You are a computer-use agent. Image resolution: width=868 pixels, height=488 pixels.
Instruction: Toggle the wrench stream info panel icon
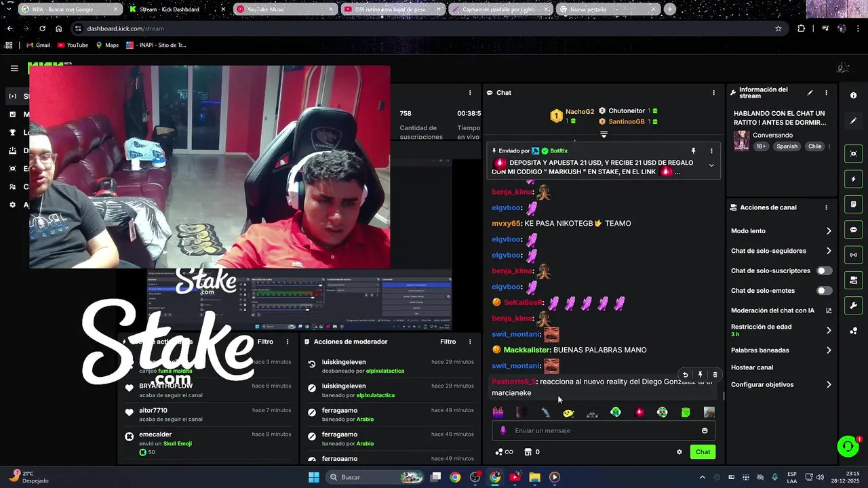tap(853, 306)
